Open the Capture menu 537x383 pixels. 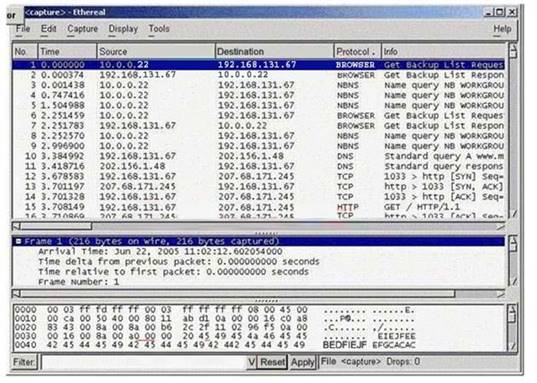pos(83,29)
